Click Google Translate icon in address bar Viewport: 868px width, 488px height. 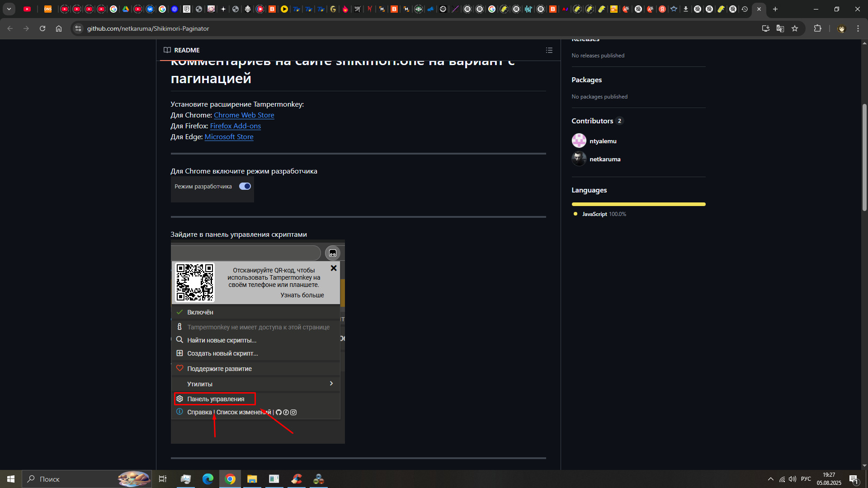780,28
